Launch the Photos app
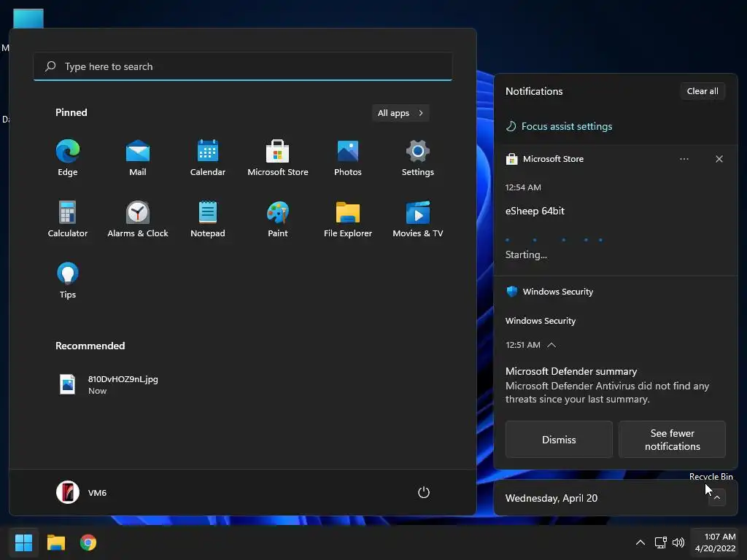747x560 pixels. pos(348,158)
